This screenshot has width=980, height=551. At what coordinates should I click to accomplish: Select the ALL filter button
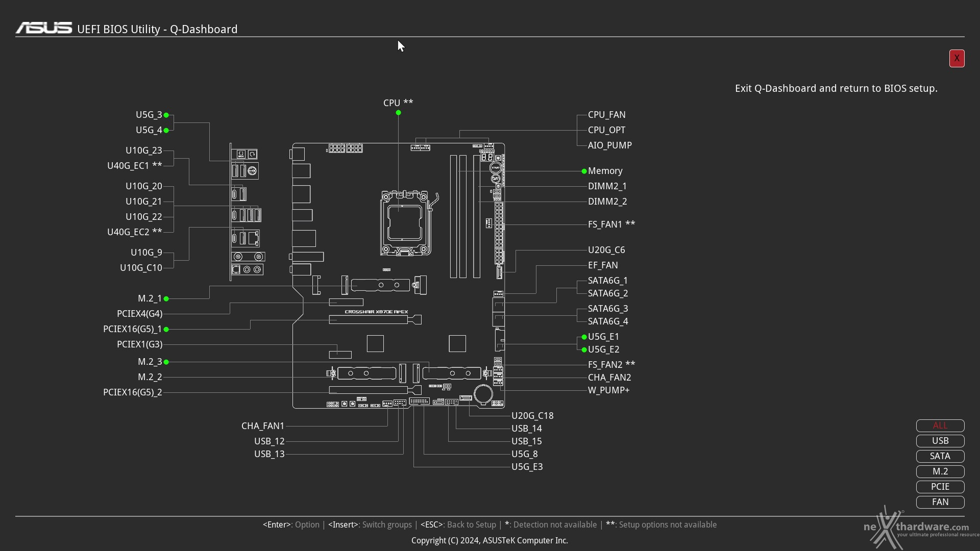[x=940, y=425]
